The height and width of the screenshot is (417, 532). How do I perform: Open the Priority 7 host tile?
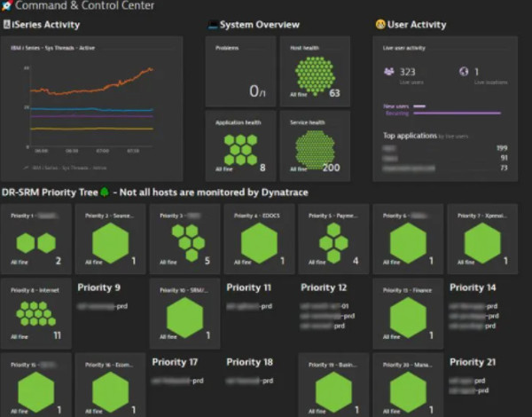pyautogui.click(x=482, y=239)
